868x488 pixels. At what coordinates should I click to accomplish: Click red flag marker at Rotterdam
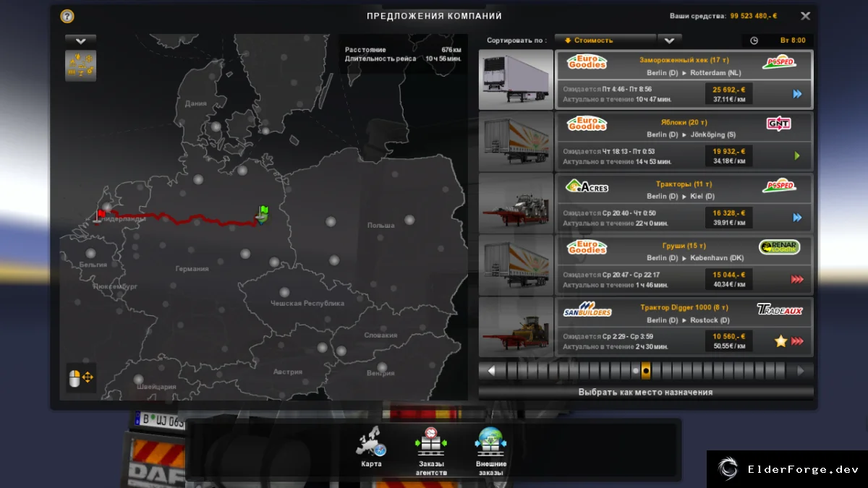[99, 215]
